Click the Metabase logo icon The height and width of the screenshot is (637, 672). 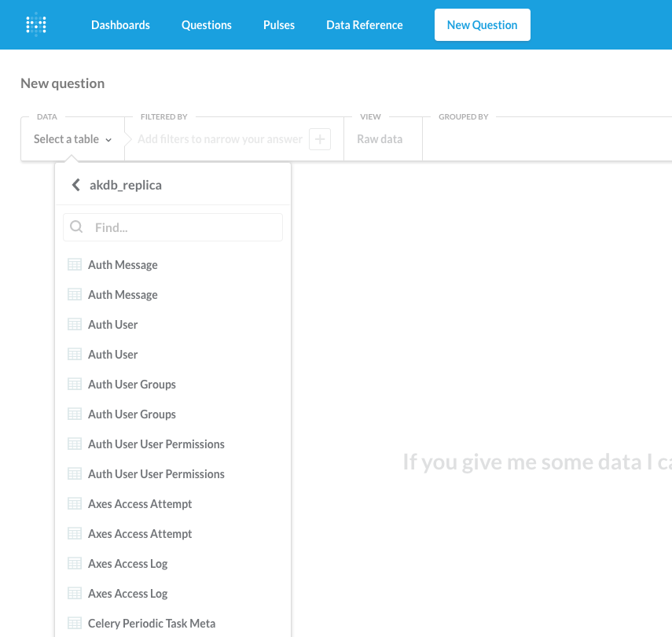(35, 24)
